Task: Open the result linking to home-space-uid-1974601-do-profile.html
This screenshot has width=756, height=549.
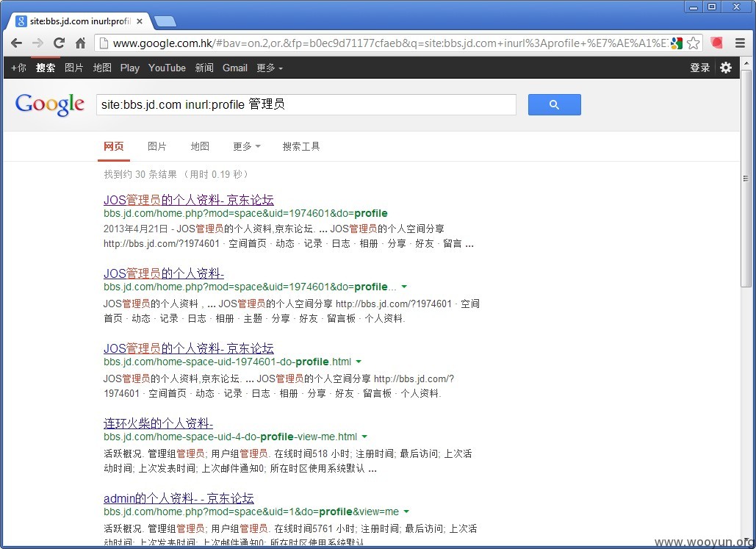Action: [x=189, y=348]
